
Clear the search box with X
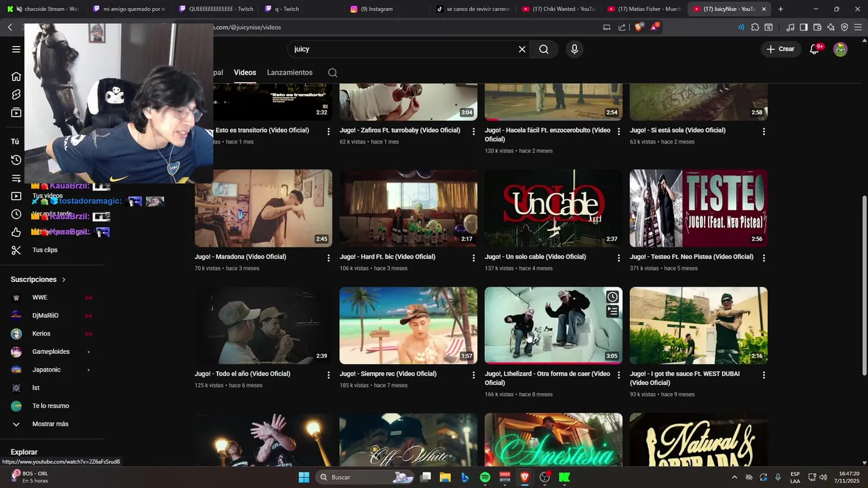click(522, 49)
